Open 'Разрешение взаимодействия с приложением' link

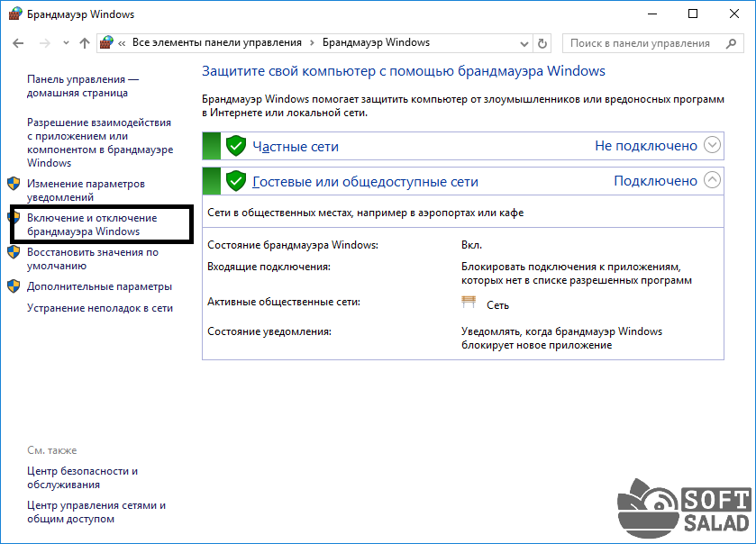(x=100, y=142)
